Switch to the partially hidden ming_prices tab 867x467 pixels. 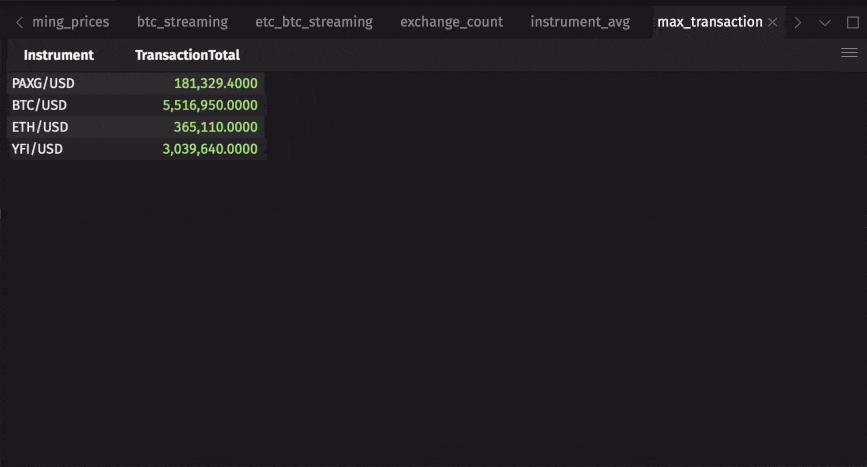coord(70,22)
